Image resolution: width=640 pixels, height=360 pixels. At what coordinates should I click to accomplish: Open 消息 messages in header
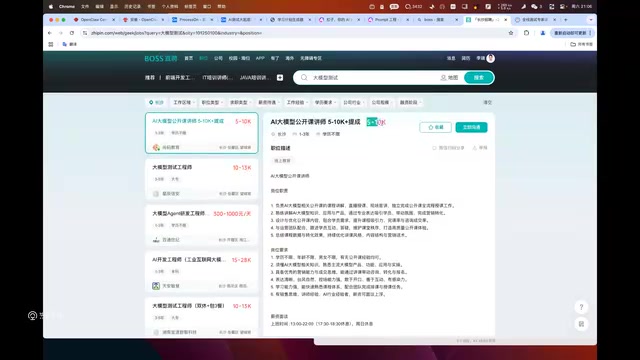coord(451,58)
